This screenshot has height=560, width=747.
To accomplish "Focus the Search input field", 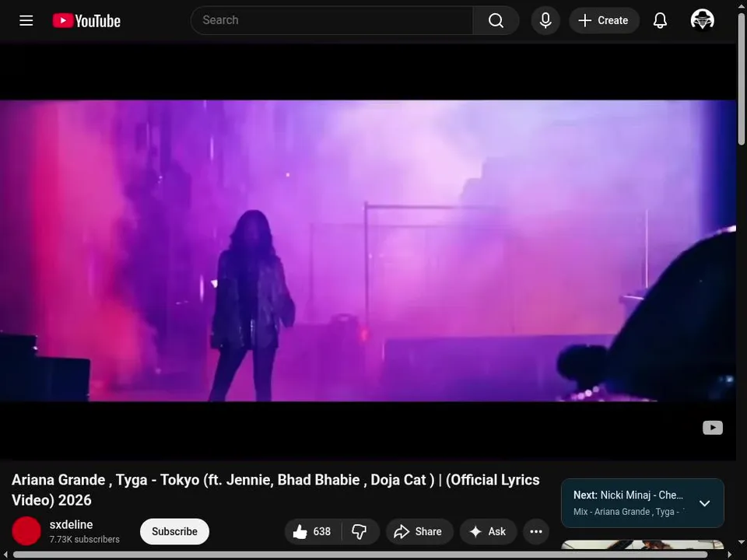I will point(332,20).
